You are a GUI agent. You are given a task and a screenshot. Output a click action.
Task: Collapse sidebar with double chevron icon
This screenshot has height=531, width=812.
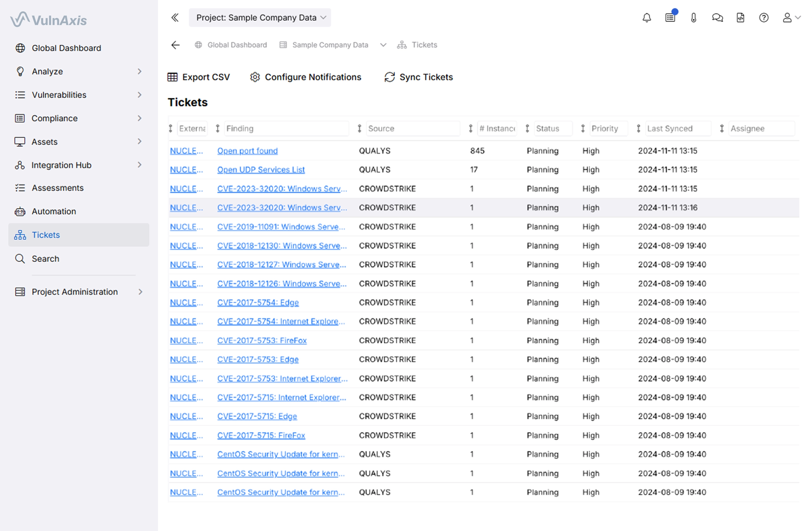click(175, 17)
